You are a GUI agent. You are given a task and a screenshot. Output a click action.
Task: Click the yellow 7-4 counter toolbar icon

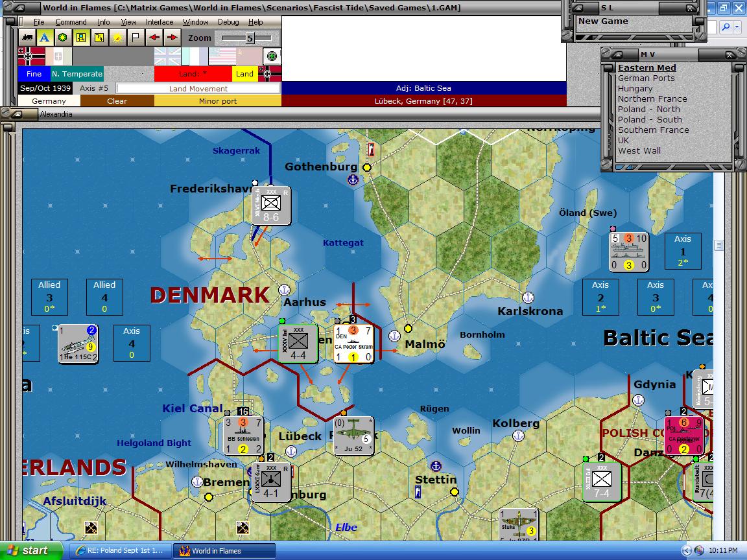click(x=99, y=38)
